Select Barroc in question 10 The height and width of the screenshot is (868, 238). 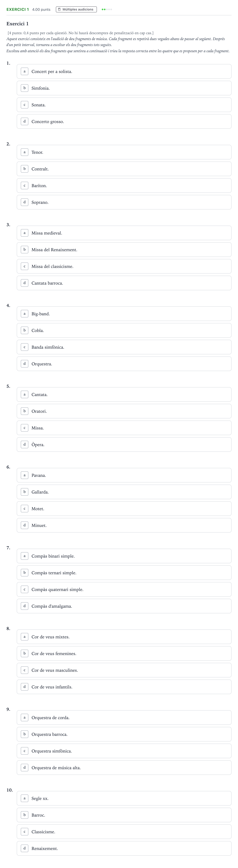(x=124, y=815)
